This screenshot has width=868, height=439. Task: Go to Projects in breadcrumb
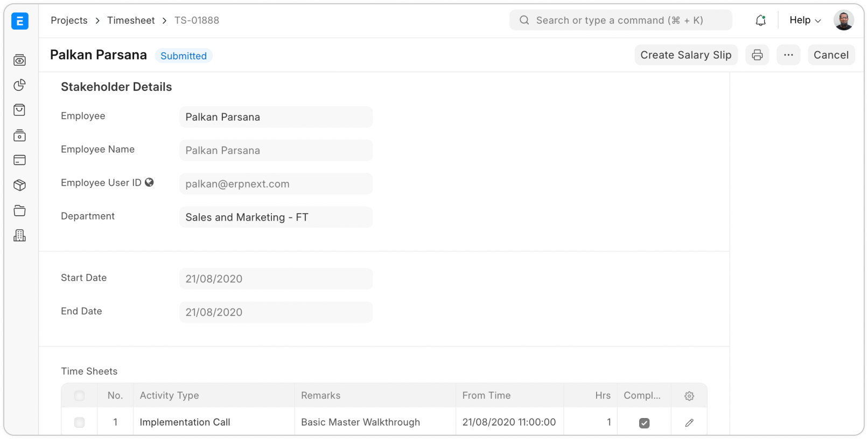(x=69, y=20)
